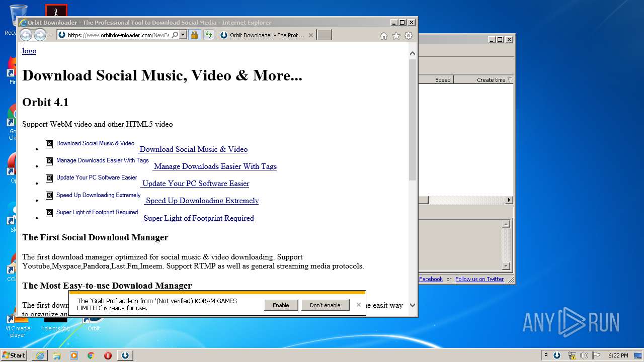Click the Internet Explorer Forward arrow

pyautogui.click(x=40, y=35)
